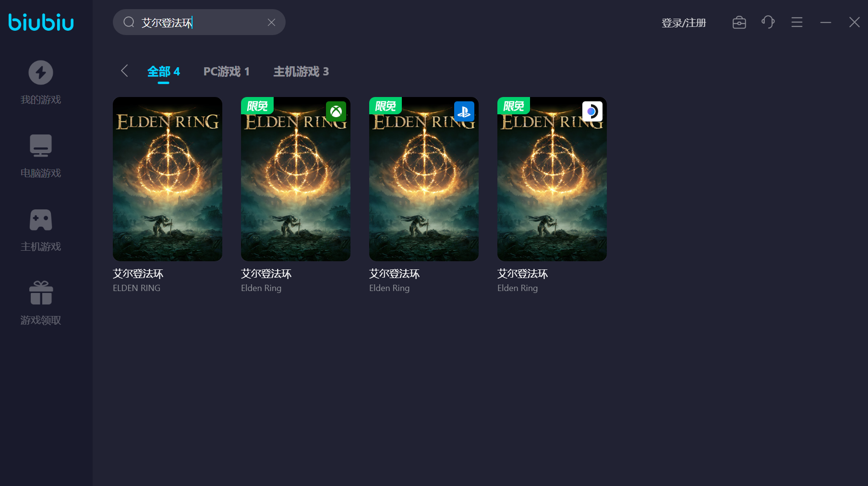Image resolution: width=868 pixels, height=486 pixels.
Task: Click the 登录/注册 login link
Action: [x=684, y=23]
